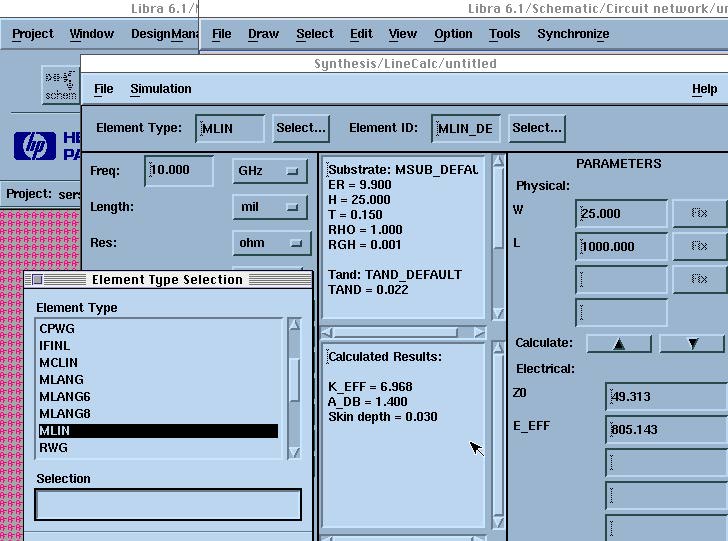The height and width of the screenshot is (541, 728).
Task: Click the 'TAND = 0.022' line
Action: tap(368, 290)
